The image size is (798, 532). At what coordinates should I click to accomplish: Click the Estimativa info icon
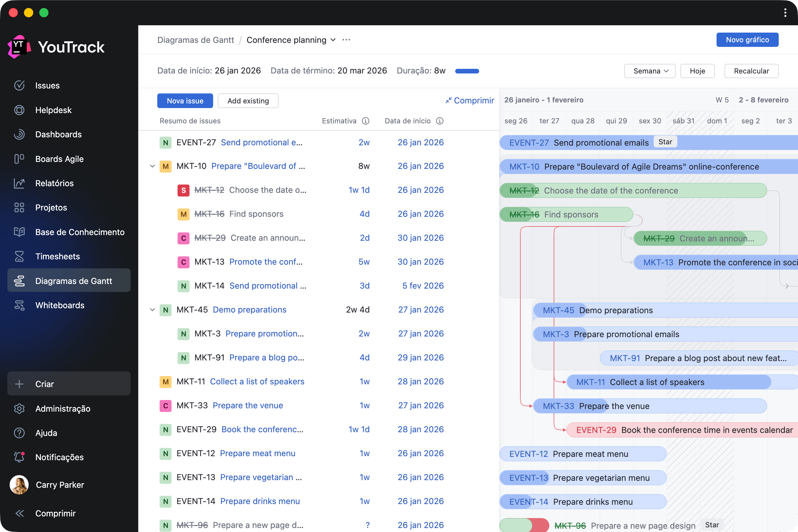(x=365, y=121)
